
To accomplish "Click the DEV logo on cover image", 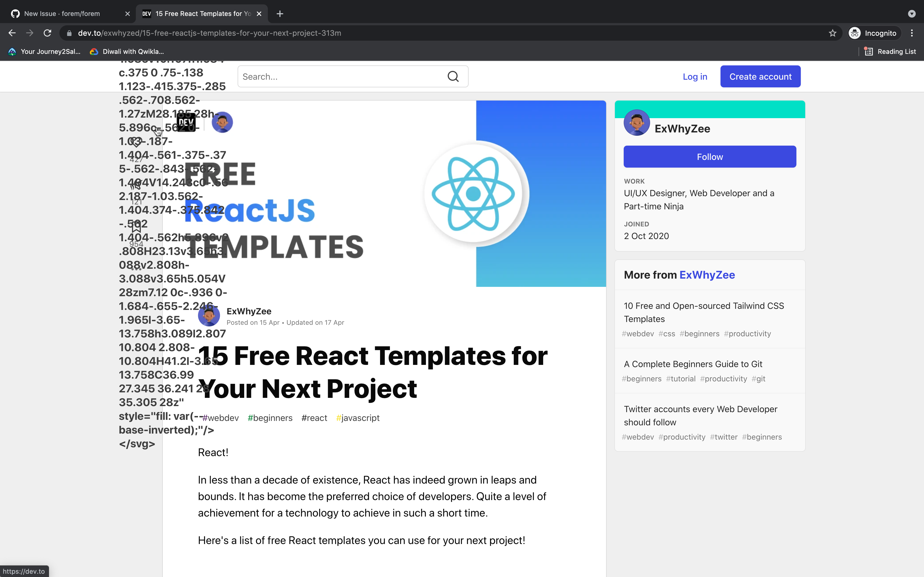I will pyautogui.click(x=186, y=123).
